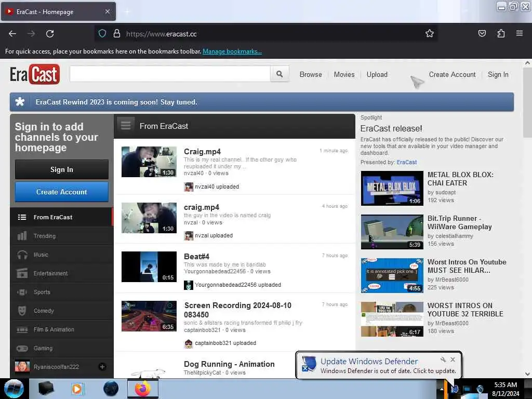532x399 pixels.
Task: Open the Firefox hamburger menu
Action: coord(520,33)
